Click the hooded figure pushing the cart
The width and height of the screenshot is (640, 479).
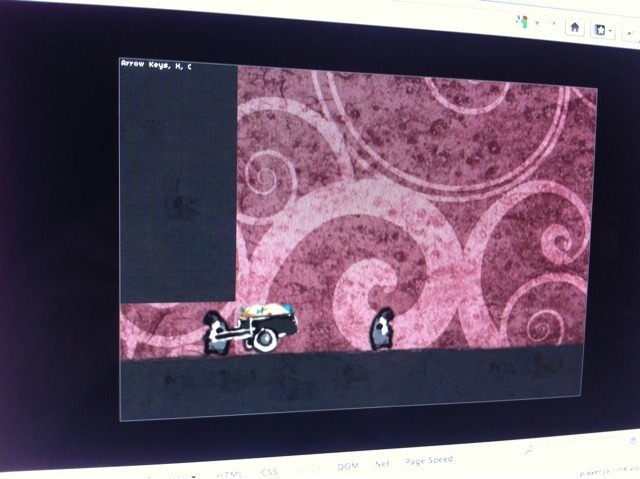tap(216, 333)
